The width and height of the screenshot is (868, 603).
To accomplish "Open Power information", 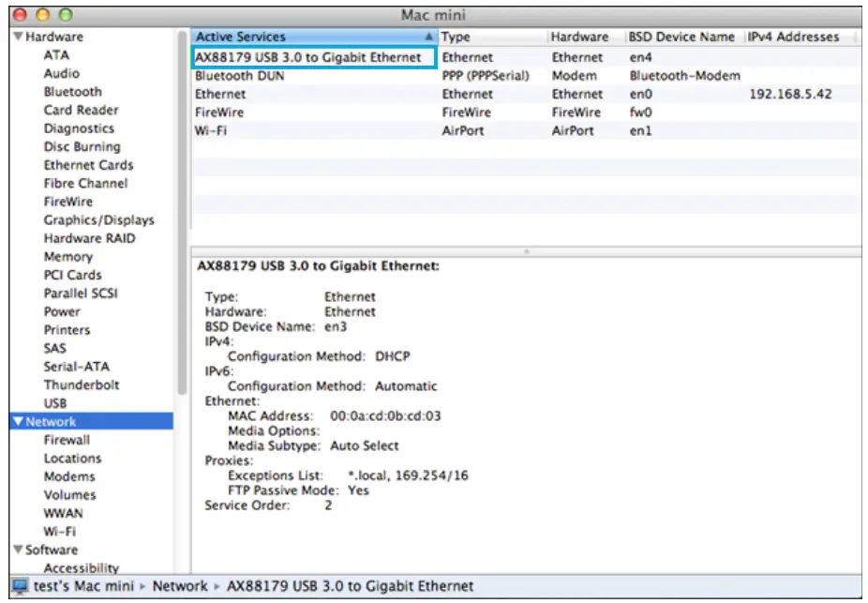I will [62, 311].
